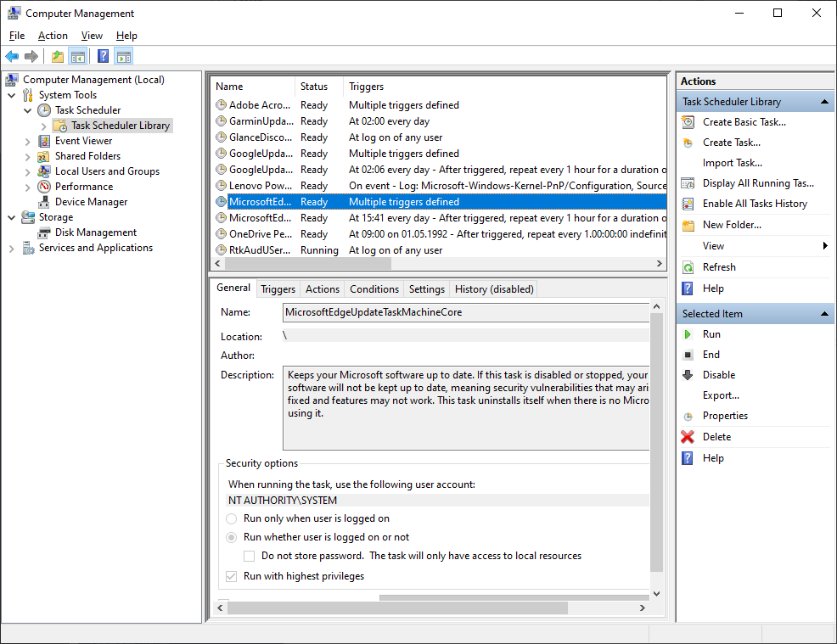Click the green Run icon in Actions
Viewport: 837px width, 644px height.
click(x=688, y=334)
